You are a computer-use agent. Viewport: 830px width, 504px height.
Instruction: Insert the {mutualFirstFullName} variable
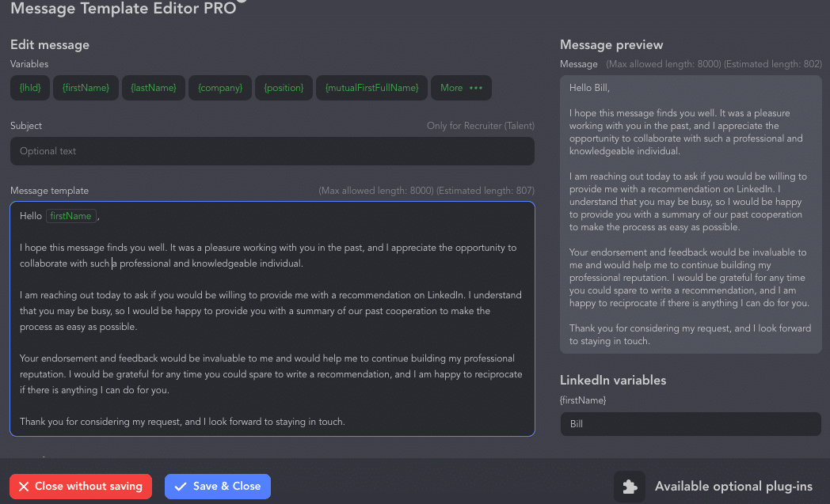371,87
